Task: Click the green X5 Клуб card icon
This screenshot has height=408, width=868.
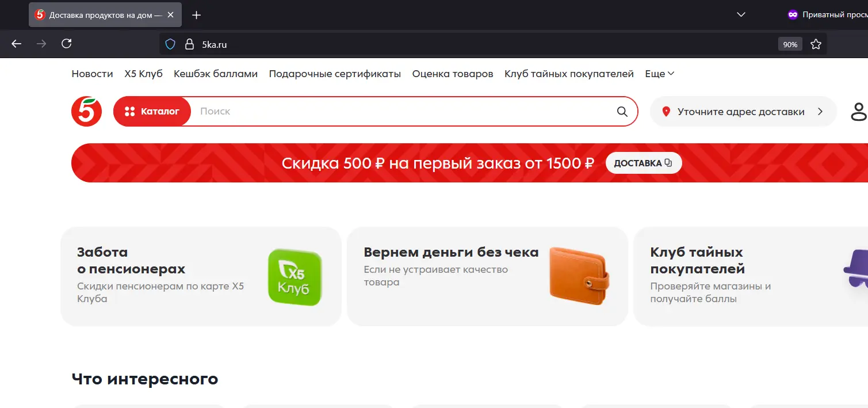Action: click(x=295, y=277)
